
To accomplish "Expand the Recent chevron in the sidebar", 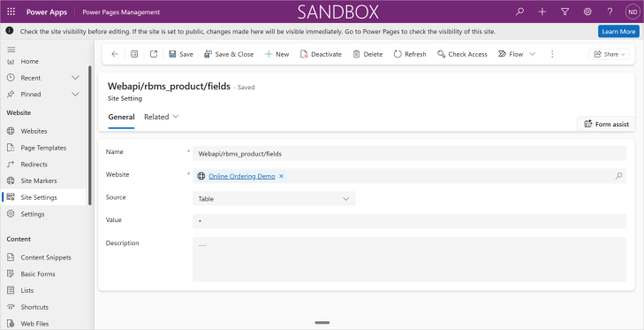I will click(76, 78).
